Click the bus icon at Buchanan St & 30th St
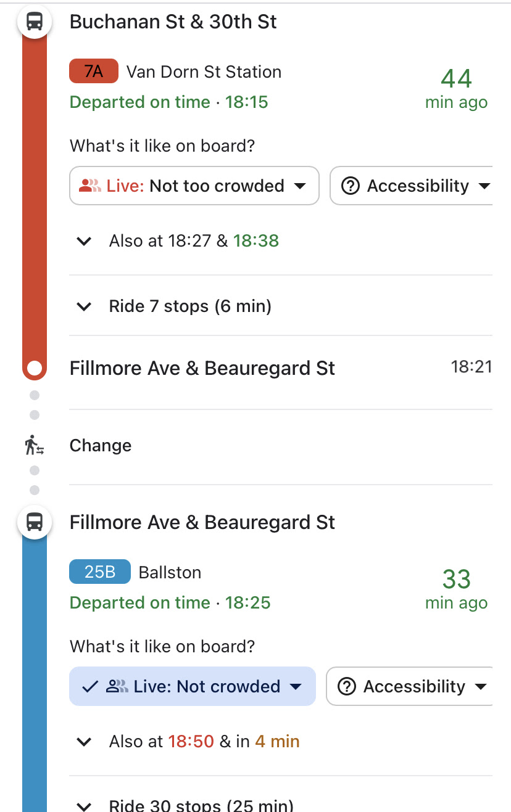Viewport: 511px width, 812px height. click(x=35, y=22)
